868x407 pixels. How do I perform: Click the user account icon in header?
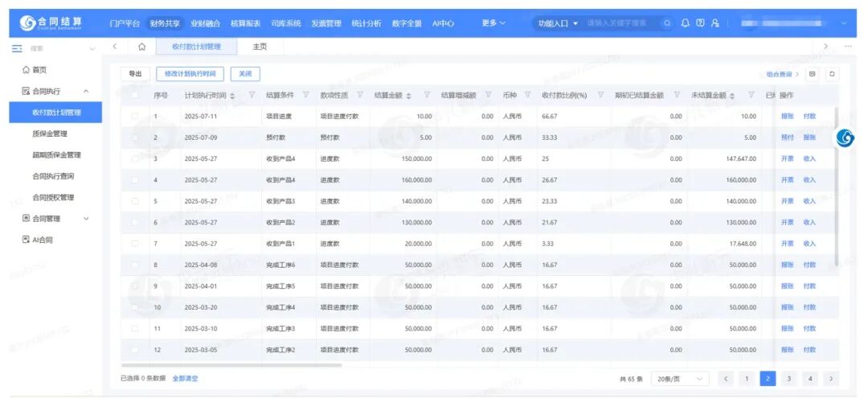pos(714,23)
